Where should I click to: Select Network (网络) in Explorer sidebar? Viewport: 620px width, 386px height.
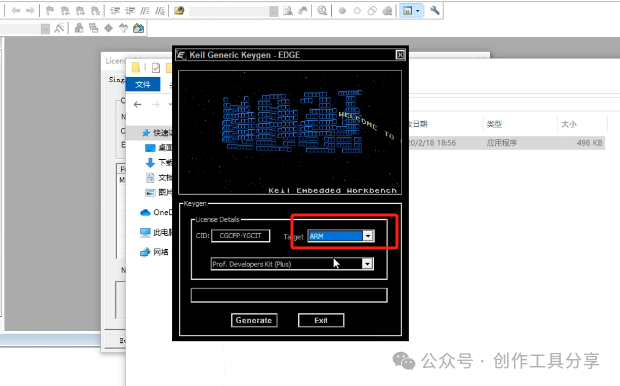click(x=154, y=252)
